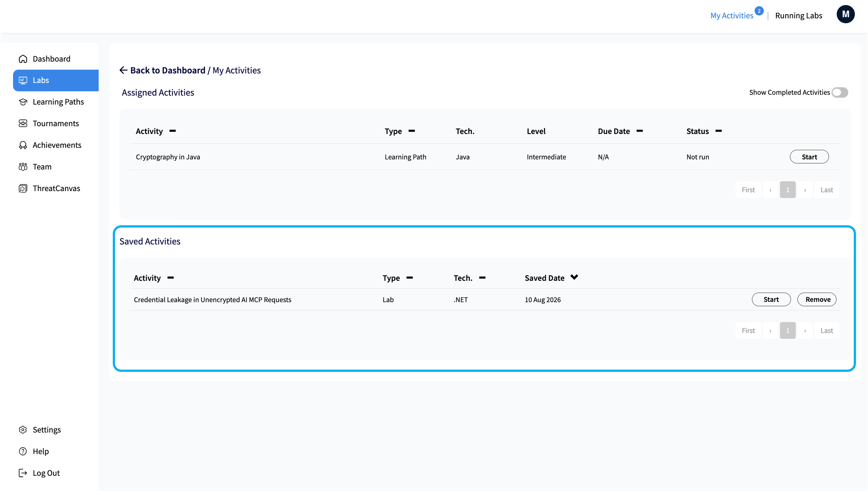This screenshot has width=868, height=491.
Task: Click the Settings gear icon
Action: click(x=23, y=430)
